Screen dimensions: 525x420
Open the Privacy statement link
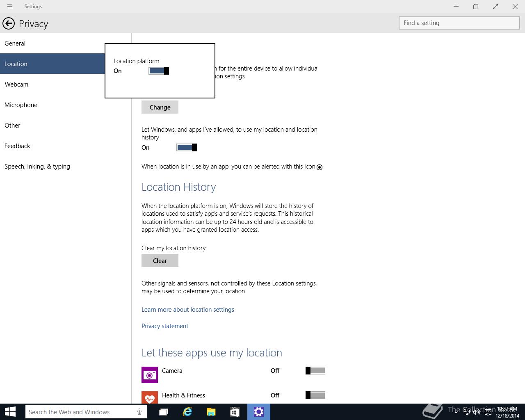(x=165, y=326)
